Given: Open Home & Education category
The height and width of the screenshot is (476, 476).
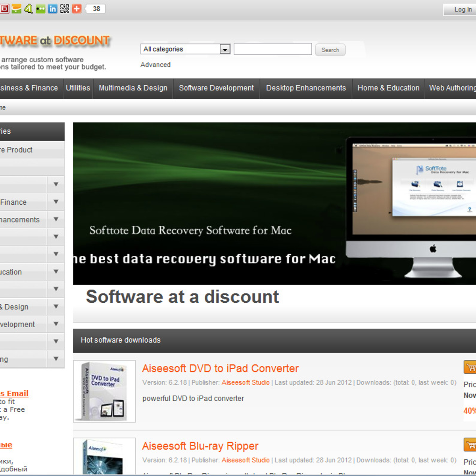Looking at the screenshot, I should 388,88.
